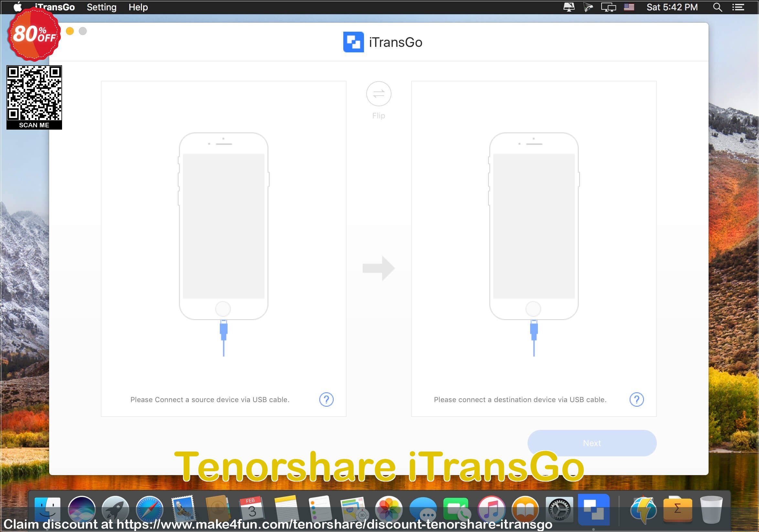Open Contacts from the dock
This screenshot has height=532, width=759.
218,509
